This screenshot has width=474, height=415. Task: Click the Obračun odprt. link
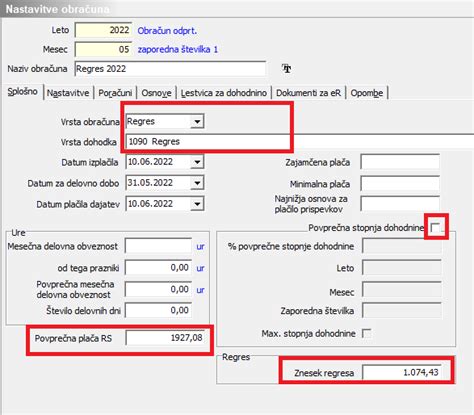pyautogui.click(x=167, y=31)
